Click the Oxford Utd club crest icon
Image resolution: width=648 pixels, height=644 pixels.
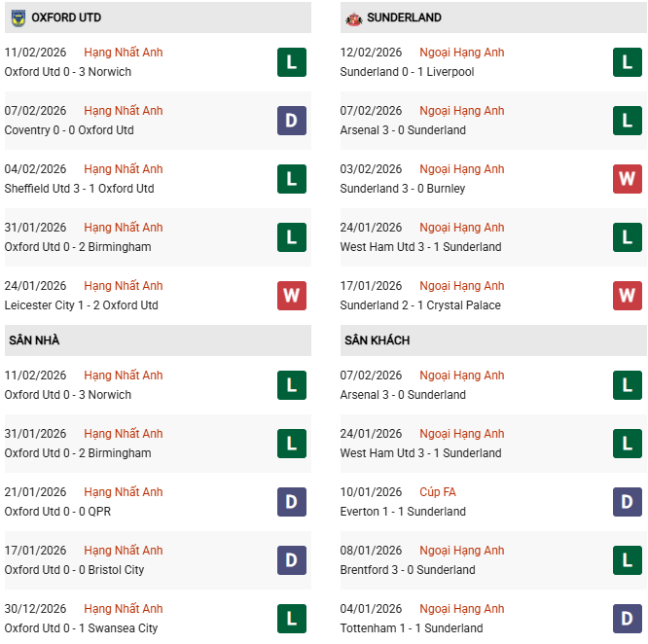coord(18,18)
